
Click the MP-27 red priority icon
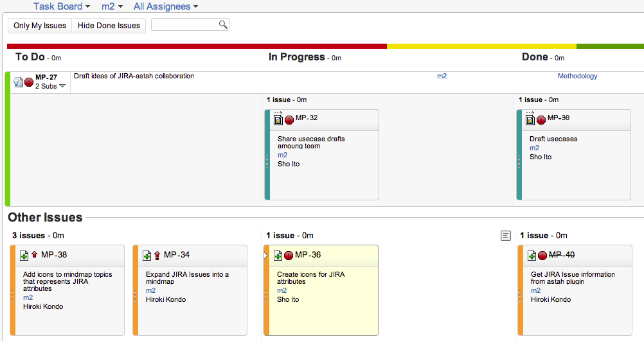pyautogui.click(x=29, y=82)
